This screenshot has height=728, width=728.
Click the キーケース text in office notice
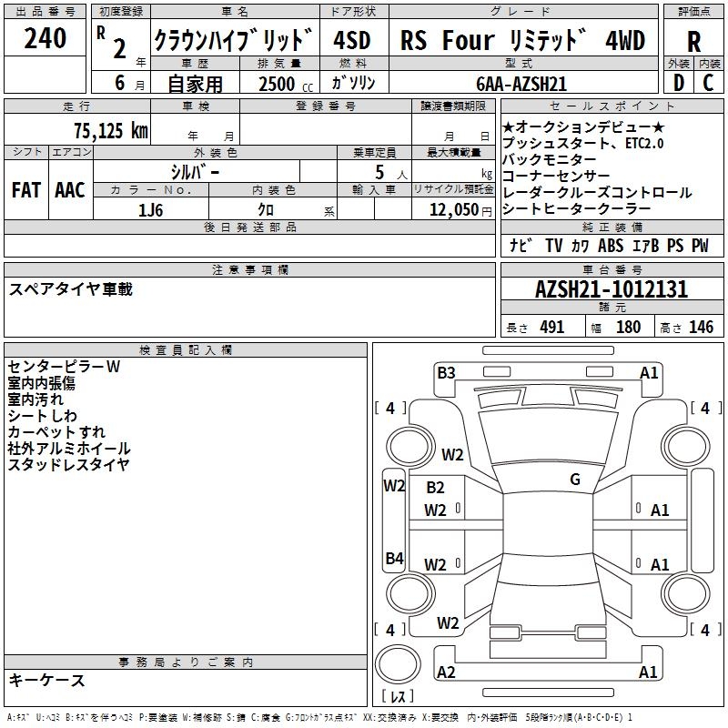[x=47, y=680]
